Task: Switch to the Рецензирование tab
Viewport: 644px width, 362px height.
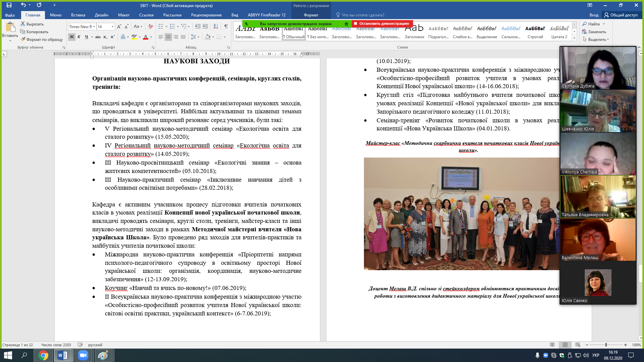Action: [206, 15]
